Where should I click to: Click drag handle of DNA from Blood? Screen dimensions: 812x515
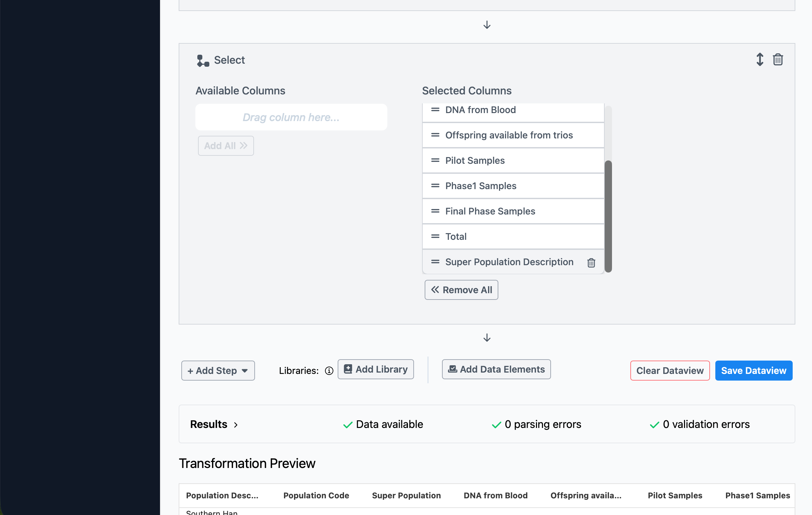tap(435, 110)
